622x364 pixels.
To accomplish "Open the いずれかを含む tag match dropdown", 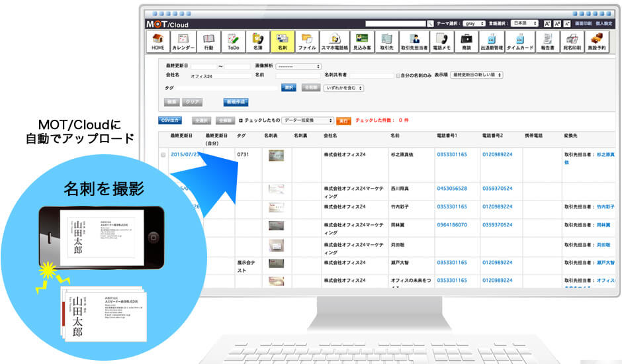I will click(x=344, y=88).
